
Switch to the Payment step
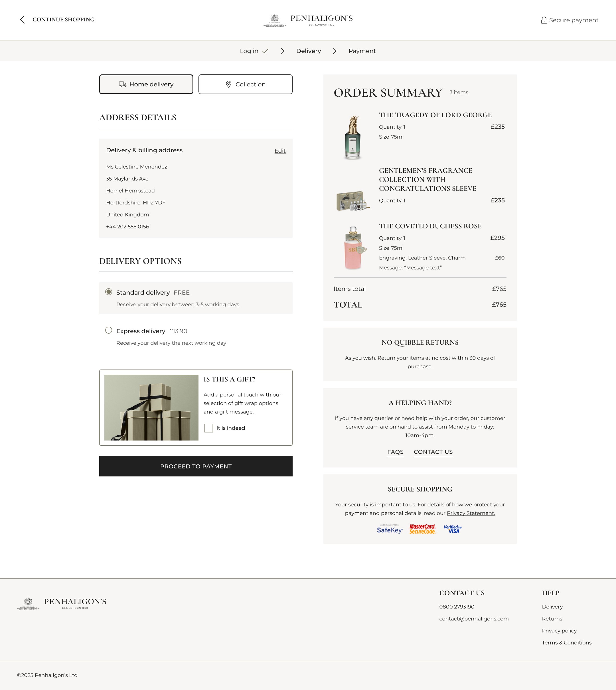click(x=362, y=51)
